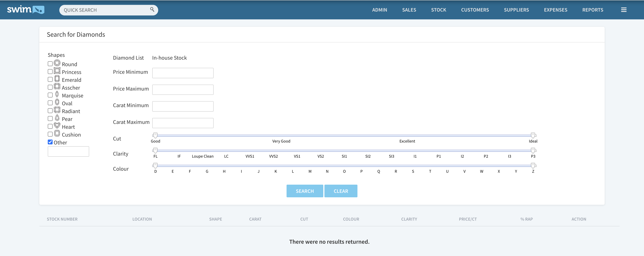Image resolution: width=644 pixels, height=256 pixels.
Task: Click the Price Maximum input field
Action: (183, 90)
